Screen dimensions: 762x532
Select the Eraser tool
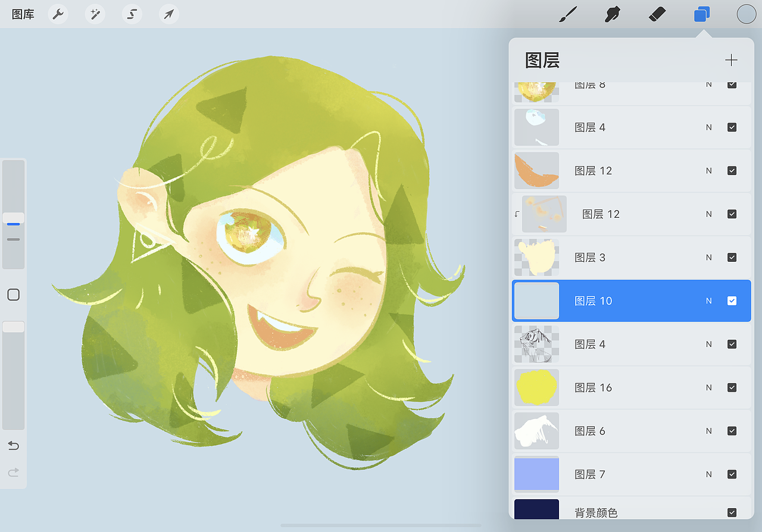(657, 14)
